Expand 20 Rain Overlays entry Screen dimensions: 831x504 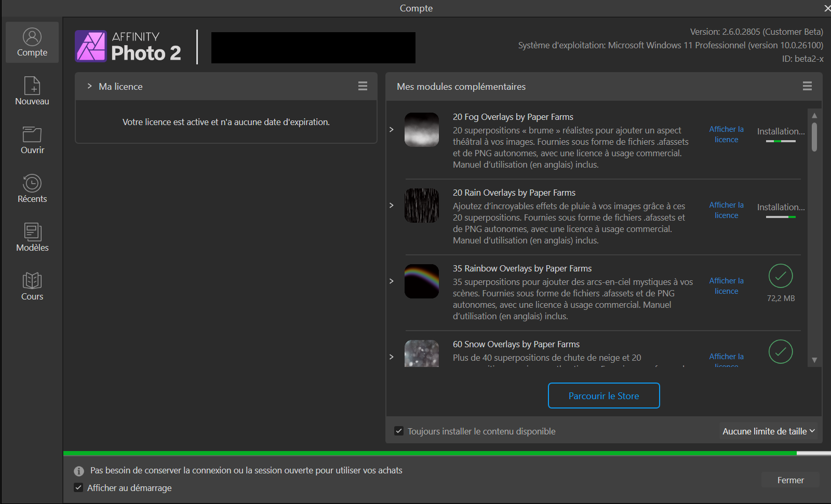(x=392, y=205)
